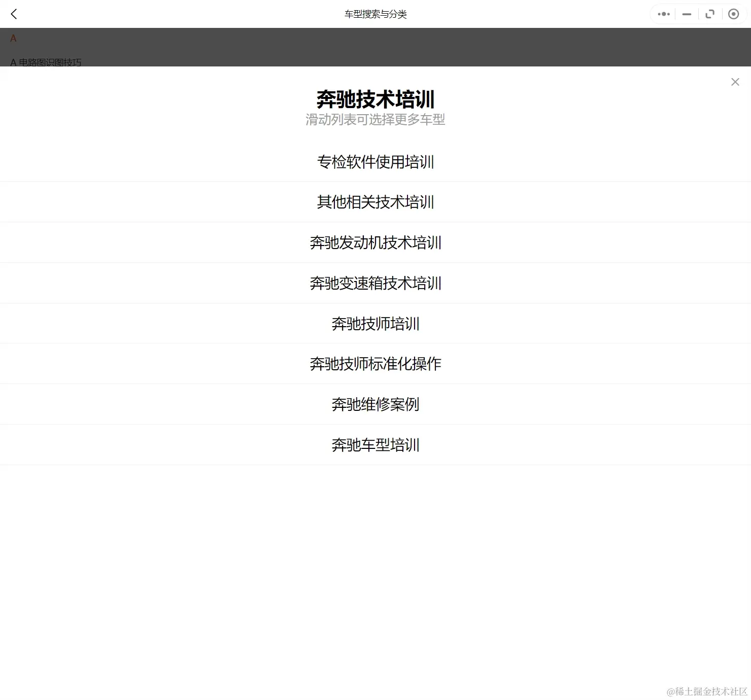Screen dimensions: 751x700
Task: Click the circular target close icon
Action: (x=733, y=14)
